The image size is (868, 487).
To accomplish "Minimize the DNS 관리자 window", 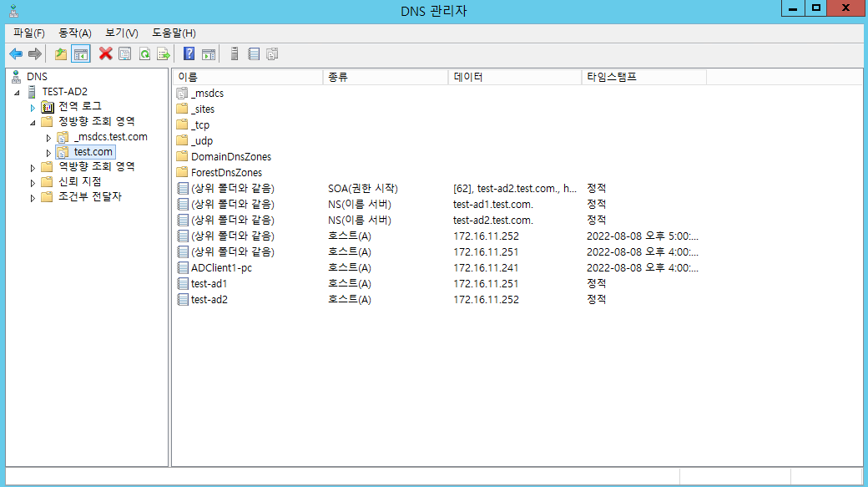I will 793,8.
